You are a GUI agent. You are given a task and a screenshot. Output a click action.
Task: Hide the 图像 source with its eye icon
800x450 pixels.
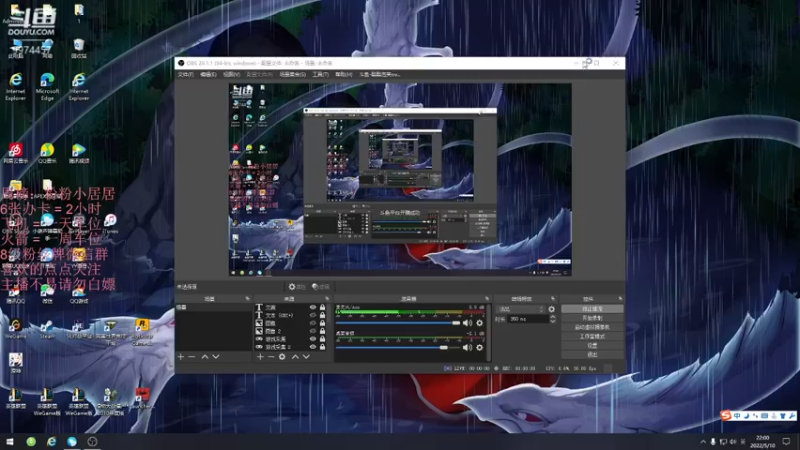pyautogui.click(x=313, y=323)
